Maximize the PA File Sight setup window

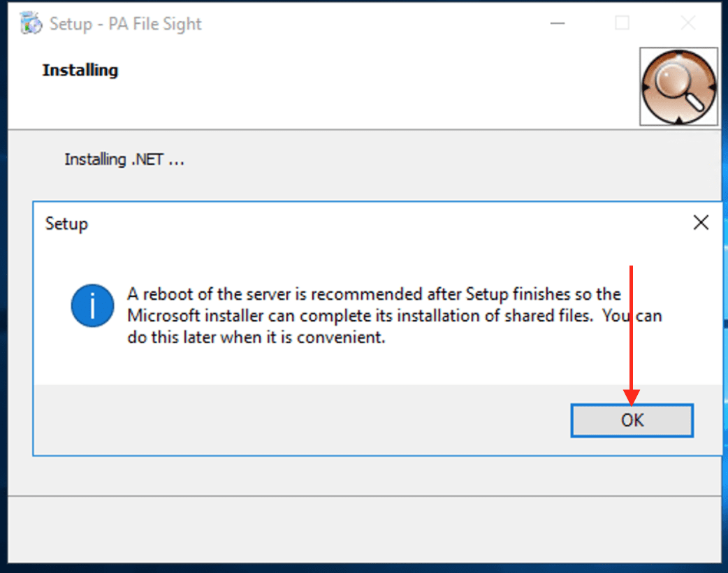(x=622, y=23)
